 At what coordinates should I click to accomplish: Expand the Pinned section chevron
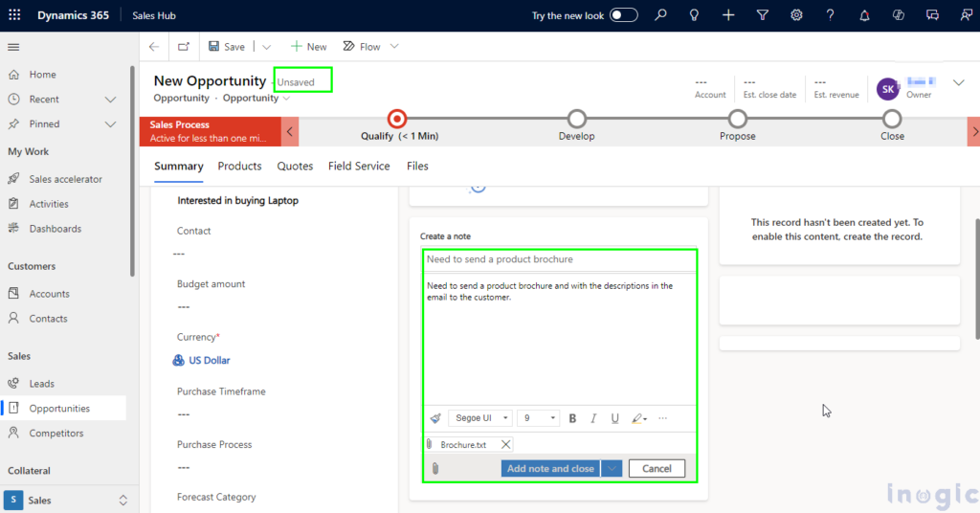tap(111, 124)
